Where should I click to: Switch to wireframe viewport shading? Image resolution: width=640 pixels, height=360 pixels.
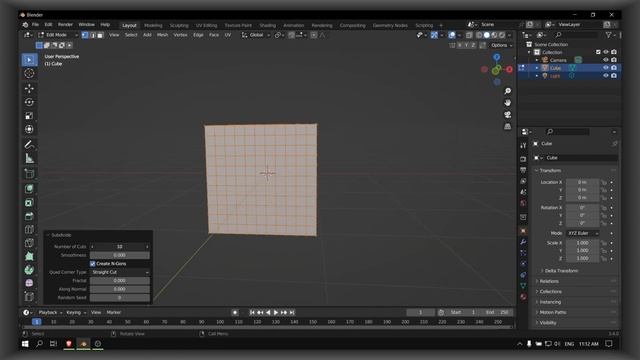pyautogui.click(x=479, y=35)
